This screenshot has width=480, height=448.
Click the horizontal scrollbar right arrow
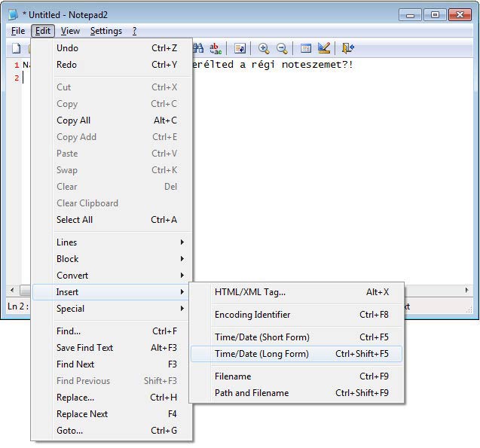tap(466, 290)
